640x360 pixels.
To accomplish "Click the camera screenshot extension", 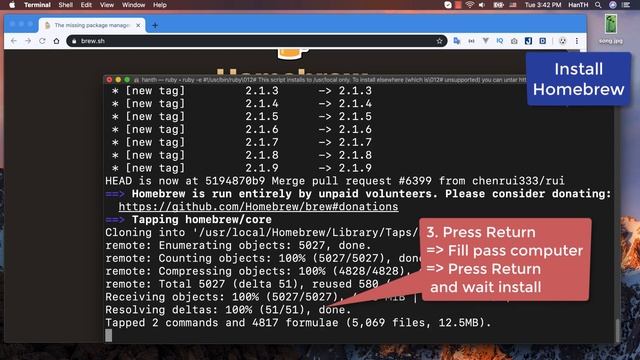I will [514, 41].
